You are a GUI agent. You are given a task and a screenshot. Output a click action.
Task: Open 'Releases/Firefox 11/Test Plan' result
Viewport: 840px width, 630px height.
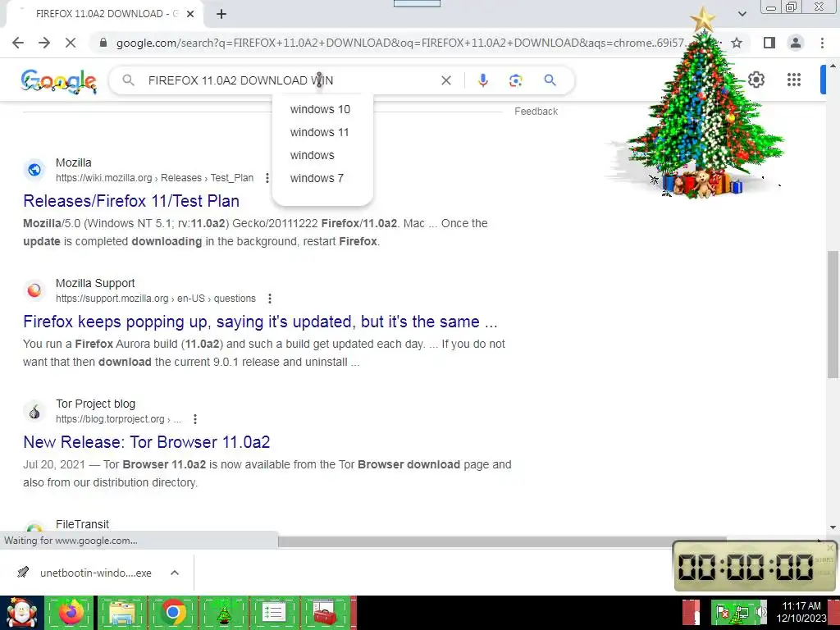[x=131, y=201]
